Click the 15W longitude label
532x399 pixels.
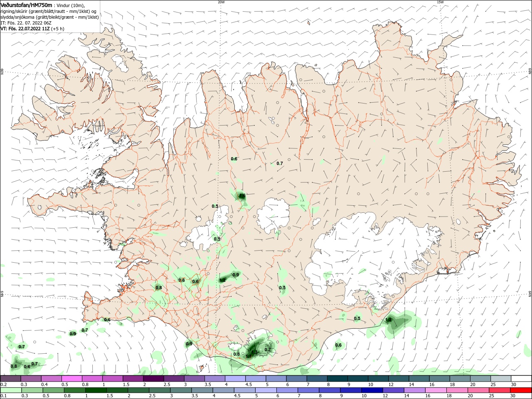click(440, 2)
